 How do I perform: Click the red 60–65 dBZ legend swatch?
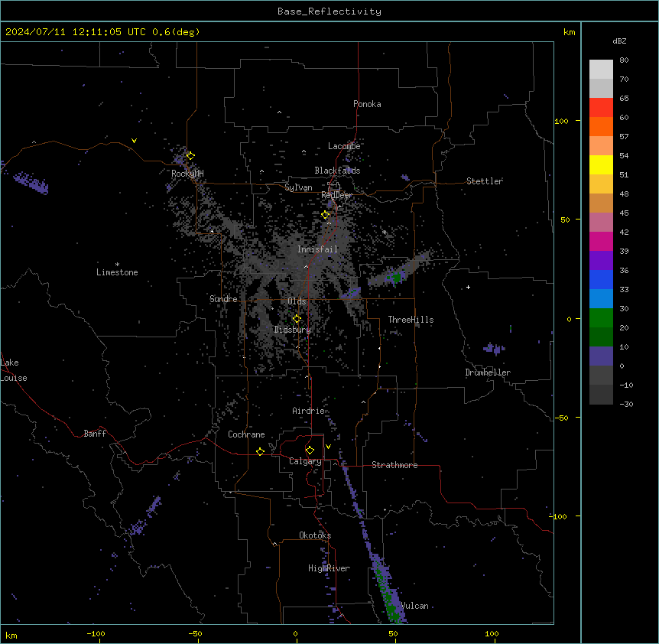tap(601, 108)
